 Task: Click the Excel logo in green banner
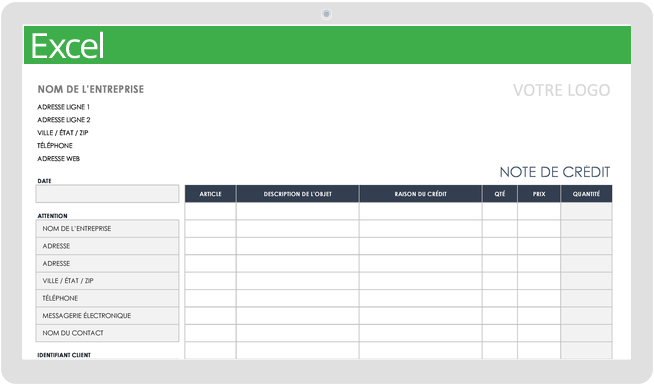[x=67, y=46]
